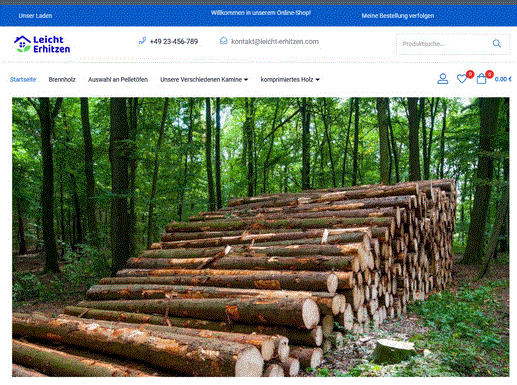Expand Unsere Verschiedenen Kamine dropdown
This screenshot has width=517, height=385.
point(204,79)
